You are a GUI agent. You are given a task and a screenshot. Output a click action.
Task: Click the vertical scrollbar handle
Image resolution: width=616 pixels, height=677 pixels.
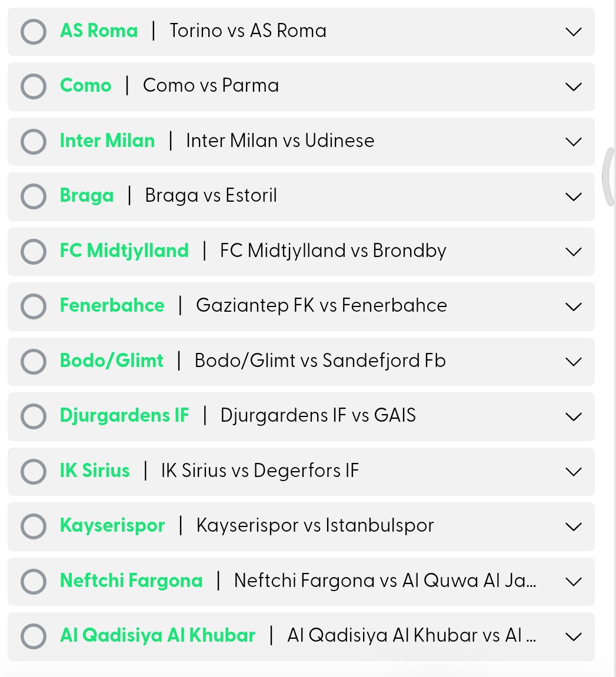coord(609,176)
